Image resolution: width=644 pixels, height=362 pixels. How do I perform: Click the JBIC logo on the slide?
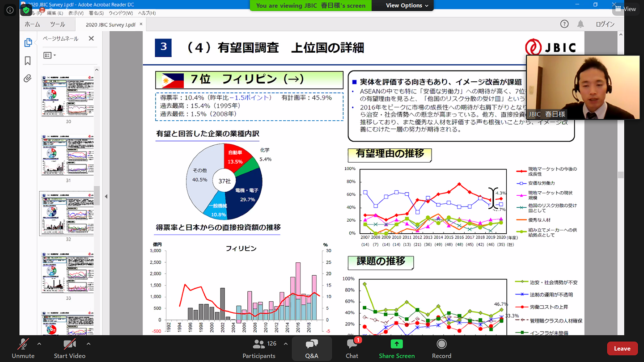(x=550, y=47)
